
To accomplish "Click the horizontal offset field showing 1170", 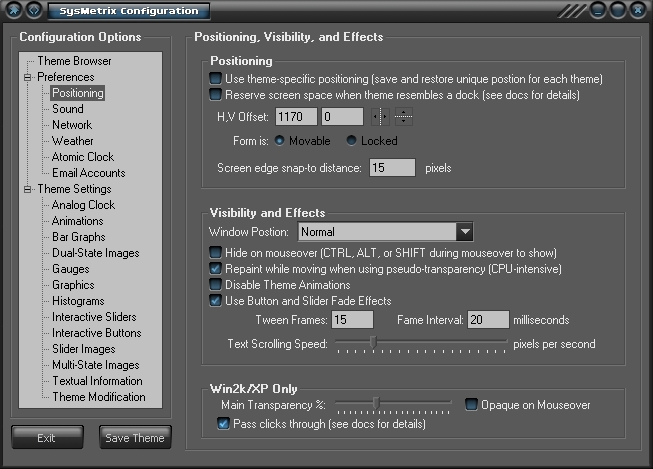I will click(x=296, y=117).
